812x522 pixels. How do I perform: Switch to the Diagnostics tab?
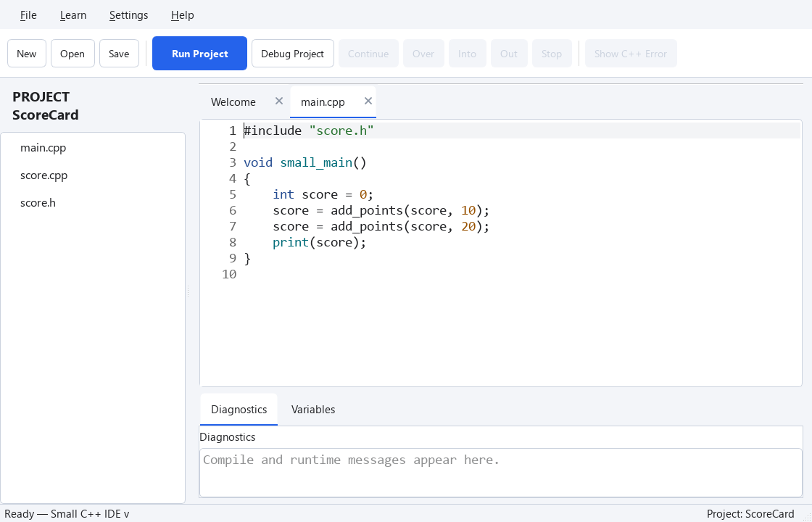pos(239,409)
